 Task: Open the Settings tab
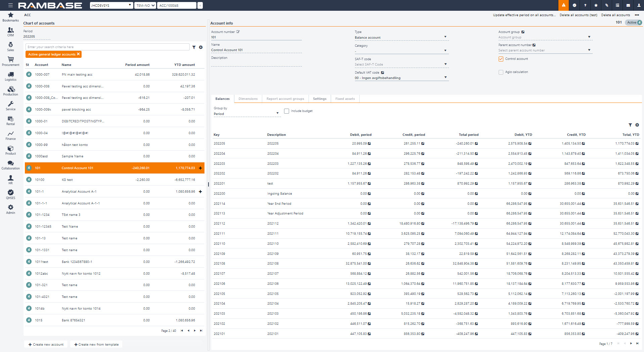tap(319, 99)
